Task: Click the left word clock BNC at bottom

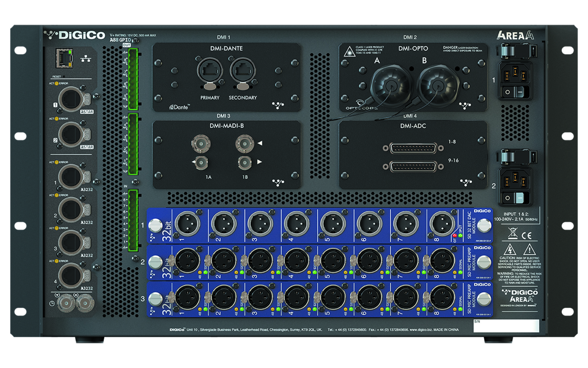Action: click(66, 303)
